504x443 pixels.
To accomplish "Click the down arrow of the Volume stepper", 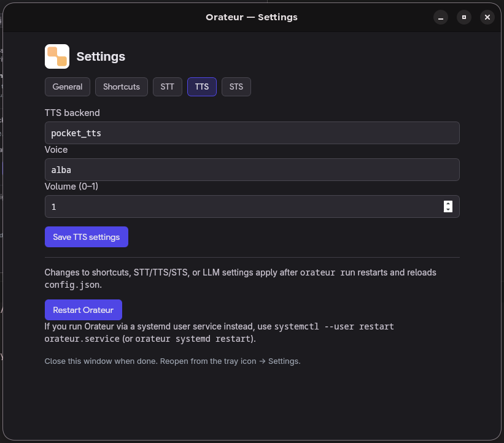I will click(449, 210).
